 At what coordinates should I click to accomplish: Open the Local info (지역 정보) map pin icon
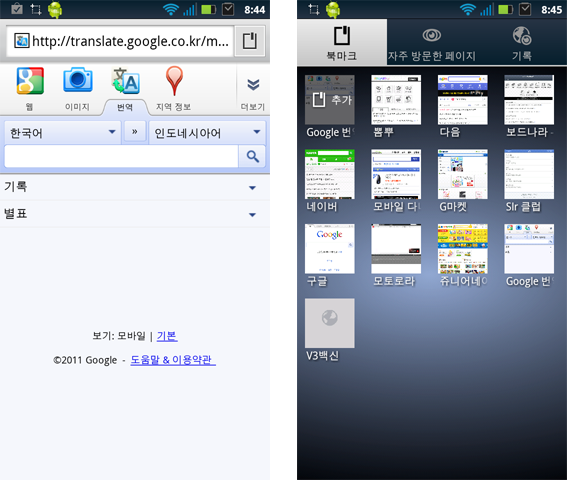coord(174,81)
